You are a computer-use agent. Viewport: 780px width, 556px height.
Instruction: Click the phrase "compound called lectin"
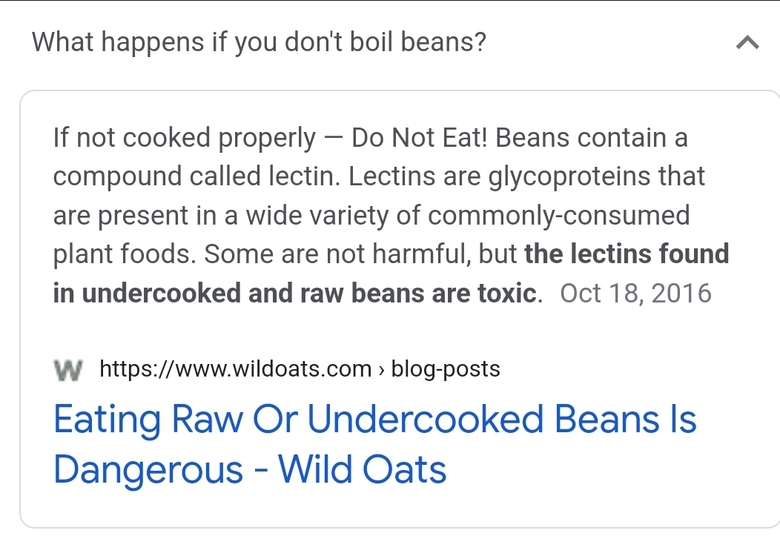(196, 177)
